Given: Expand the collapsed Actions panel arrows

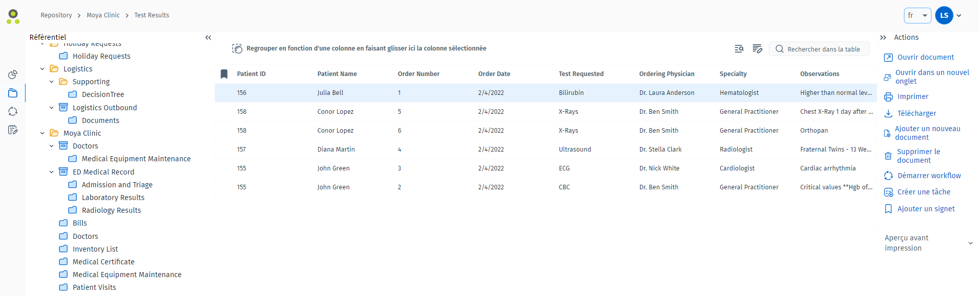Looking at the screenshot, I should tap(883, 37).
